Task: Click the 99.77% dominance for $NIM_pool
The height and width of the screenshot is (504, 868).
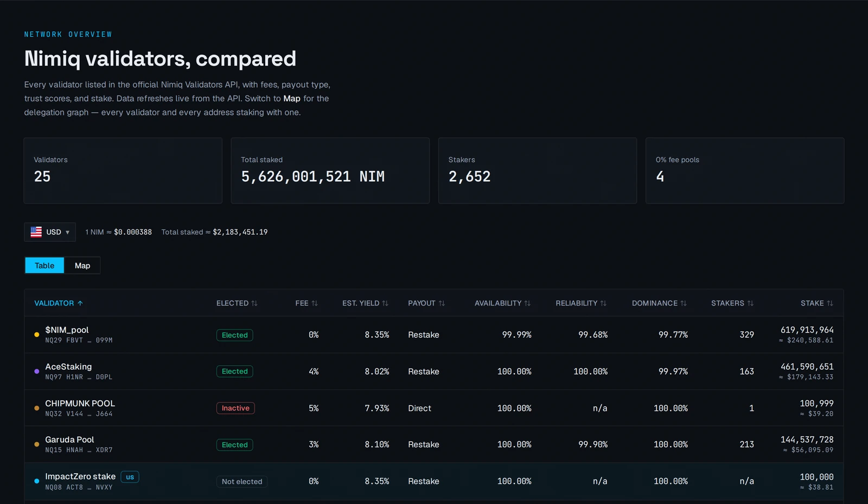Action: tap(673, 335)
